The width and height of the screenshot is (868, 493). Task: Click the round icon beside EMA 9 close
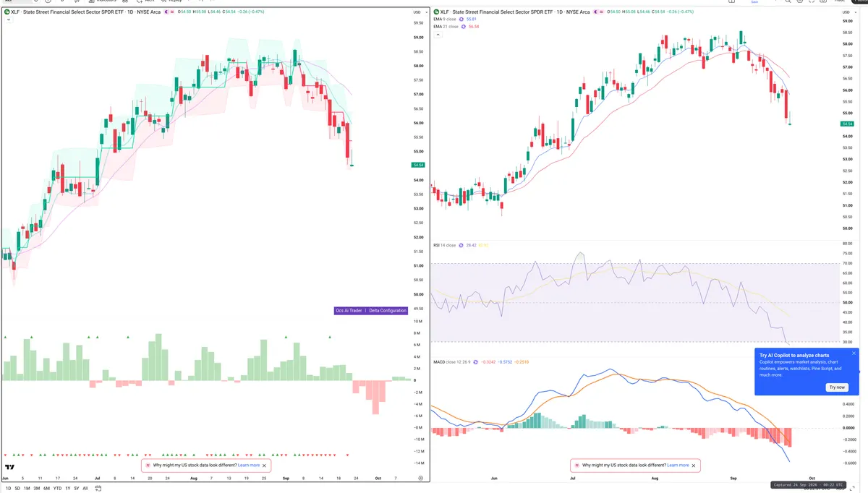[x=461, y=20]
